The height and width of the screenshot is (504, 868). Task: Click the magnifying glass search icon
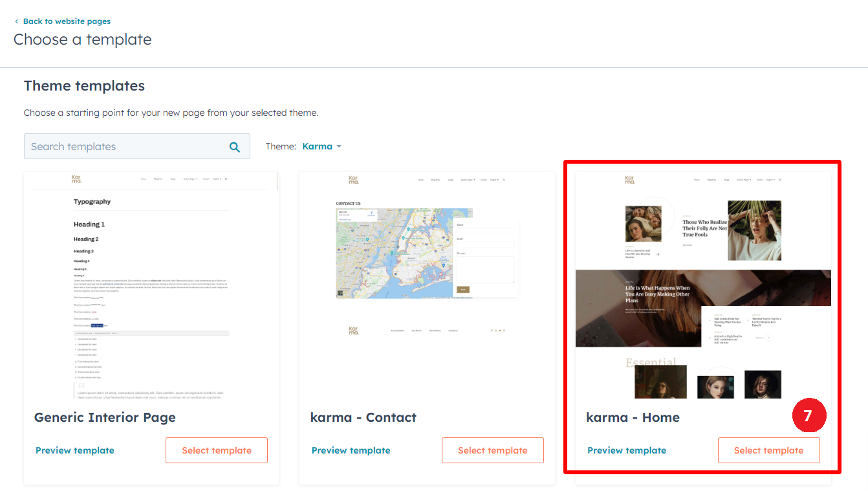tap(235, 147)
